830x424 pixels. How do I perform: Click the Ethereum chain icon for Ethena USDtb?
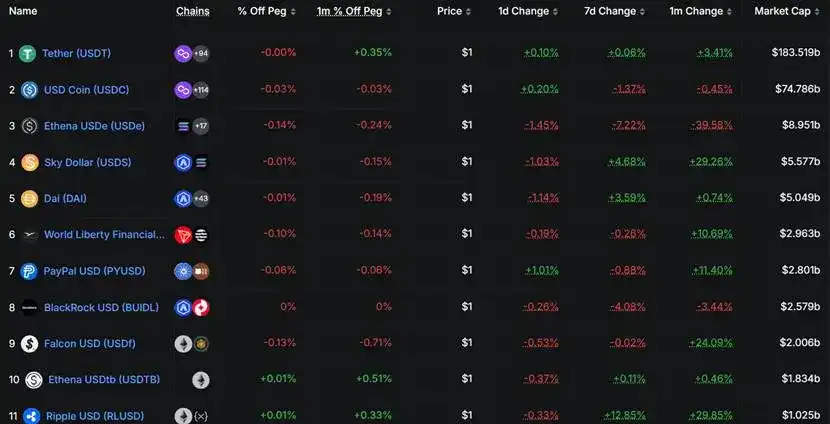pos(201,380)
